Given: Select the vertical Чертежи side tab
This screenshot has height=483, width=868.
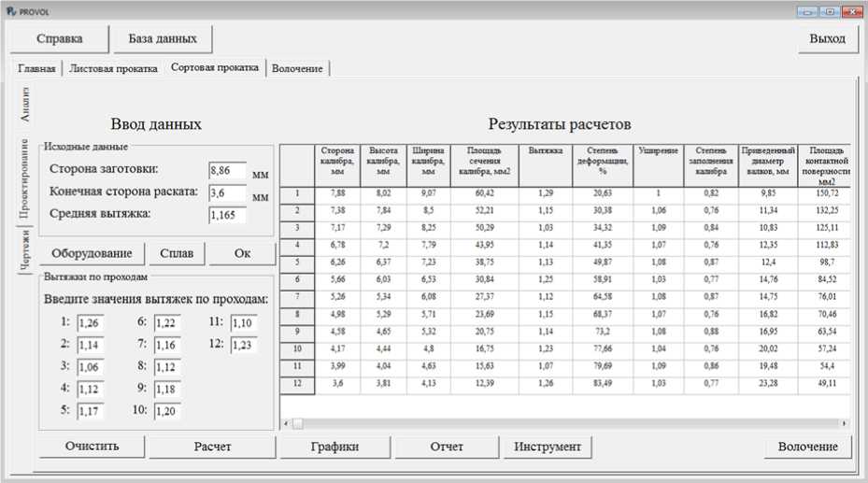Looking at the screenshot, I should pos(25,250).
